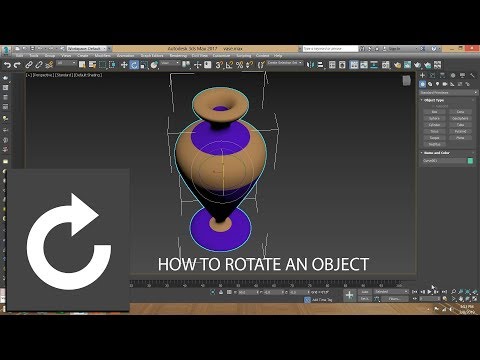This screenshot has width=480, height=360.
Task: Click the Box primitive button
Action: click(435, 112)
